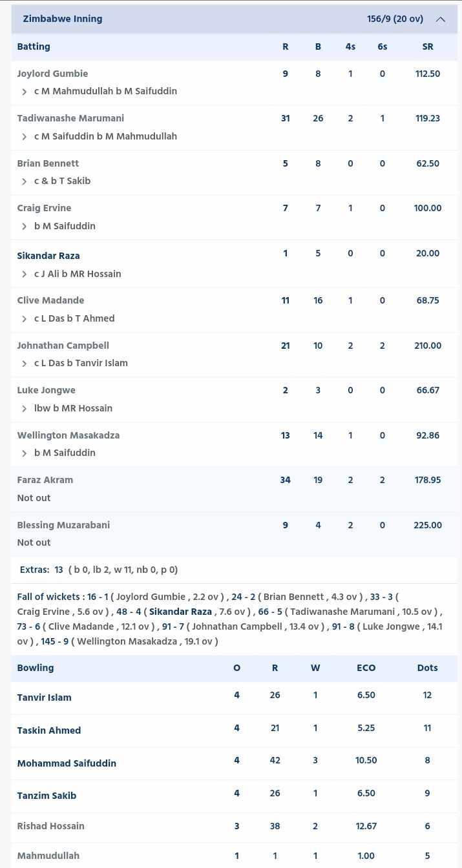The image size is (462, 868).
Task: Expand Johnathan Campbell dismissal chevron
Action: click(x=25, y=364)
